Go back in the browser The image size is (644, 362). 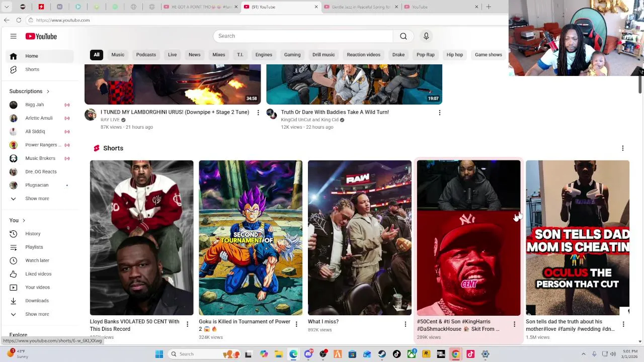7,20
